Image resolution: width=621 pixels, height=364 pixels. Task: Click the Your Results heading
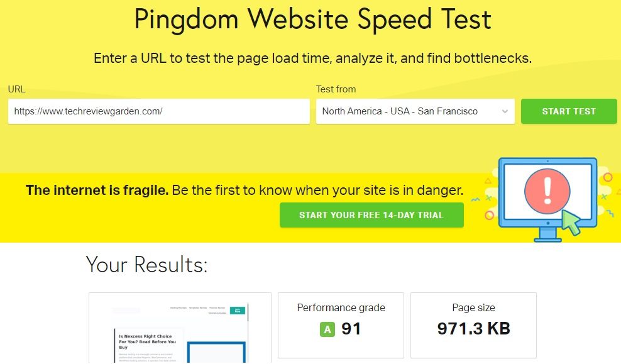pos(146,264)
